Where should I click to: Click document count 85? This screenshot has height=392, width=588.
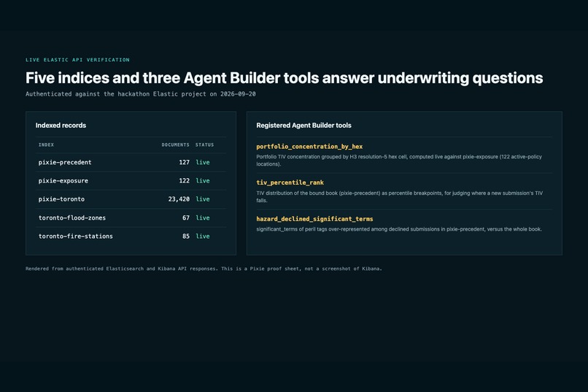[x=186, y=236]
